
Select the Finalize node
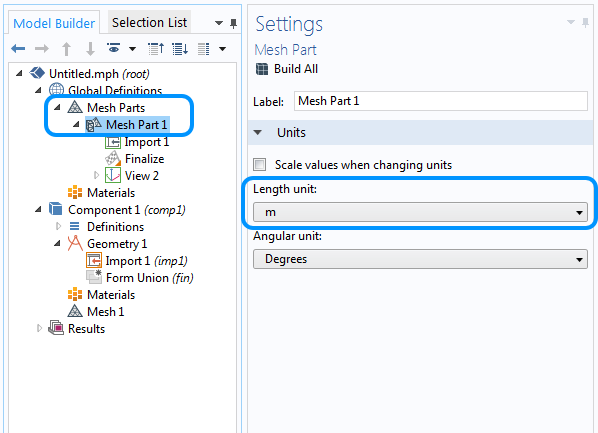pos(145,159)
